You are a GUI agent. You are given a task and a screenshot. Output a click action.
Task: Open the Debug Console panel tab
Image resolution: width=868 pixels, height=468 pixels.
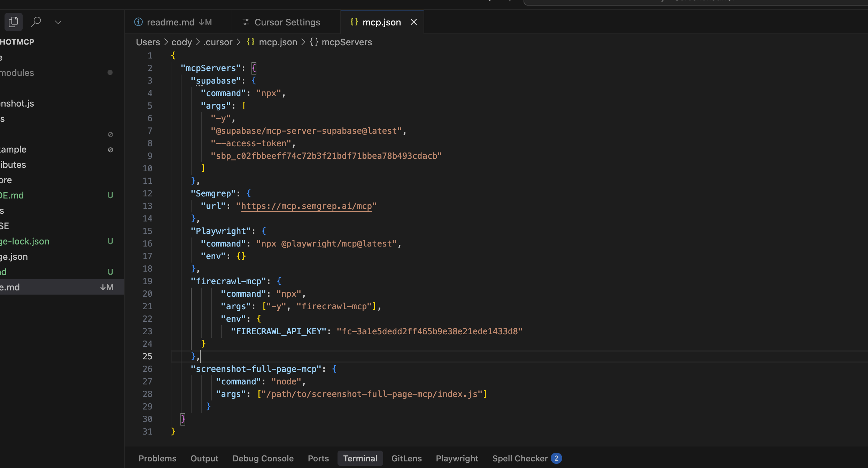pos(263,458)
